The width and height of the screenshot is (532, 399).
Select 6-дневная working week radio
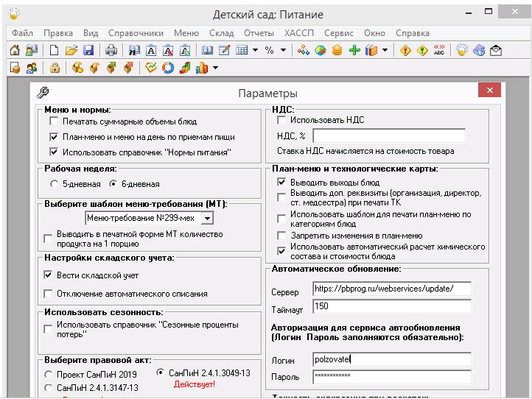pyautogui.click(x=113, y=184)
